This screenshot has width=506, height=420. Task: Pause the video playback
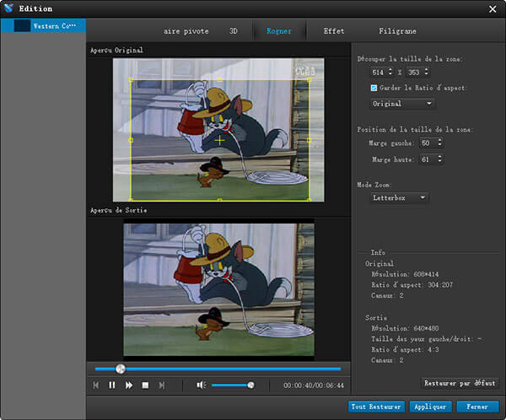pyautogui.click(x=112, y=385)
